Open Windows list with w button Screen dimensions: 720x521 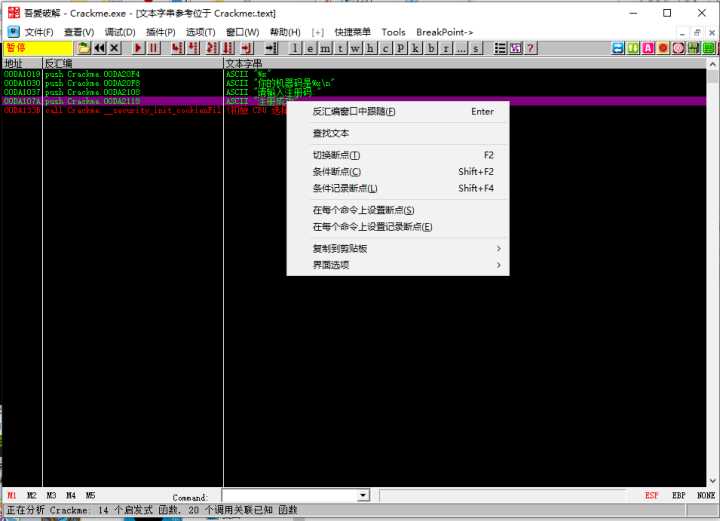[x=355, y=48]
